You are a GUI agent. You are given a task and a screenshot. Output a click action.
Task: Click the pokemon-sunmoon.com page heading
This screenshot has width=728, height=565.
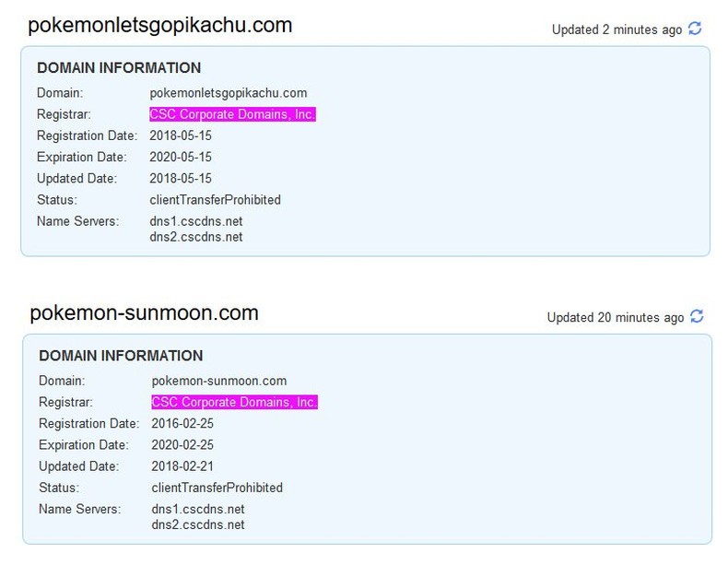pos(144,312)
